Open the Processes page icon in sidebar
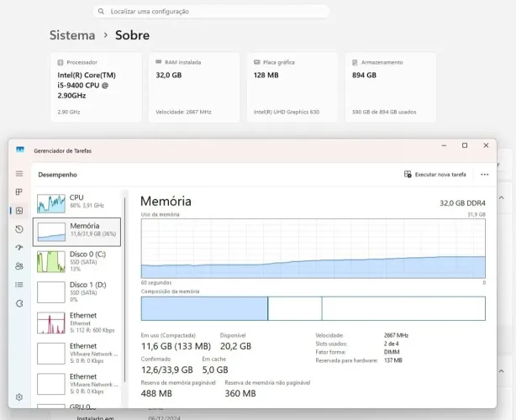 coord(19,192)
